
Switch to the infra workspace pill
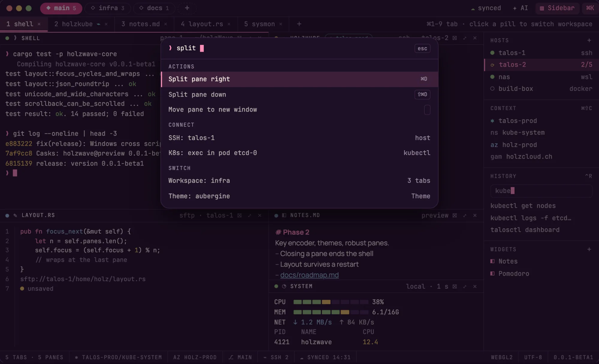click(108, 8)
